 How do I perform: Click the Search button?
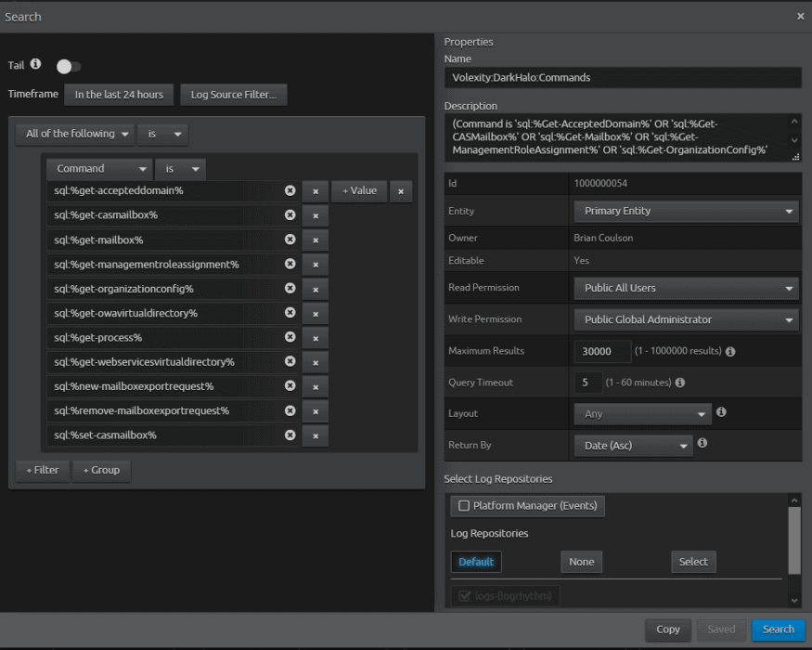tap(777, 630)
